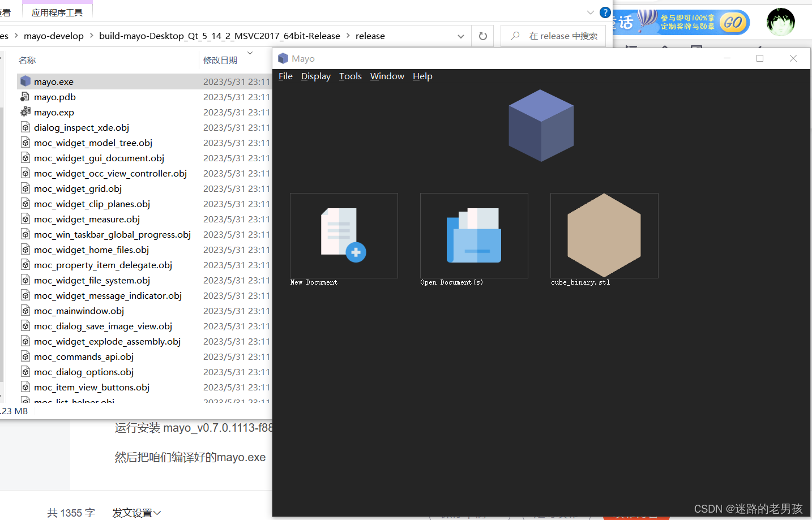Click the blue help question mark icon
Screen dimensions: 812x520
(x=605, y=12)
